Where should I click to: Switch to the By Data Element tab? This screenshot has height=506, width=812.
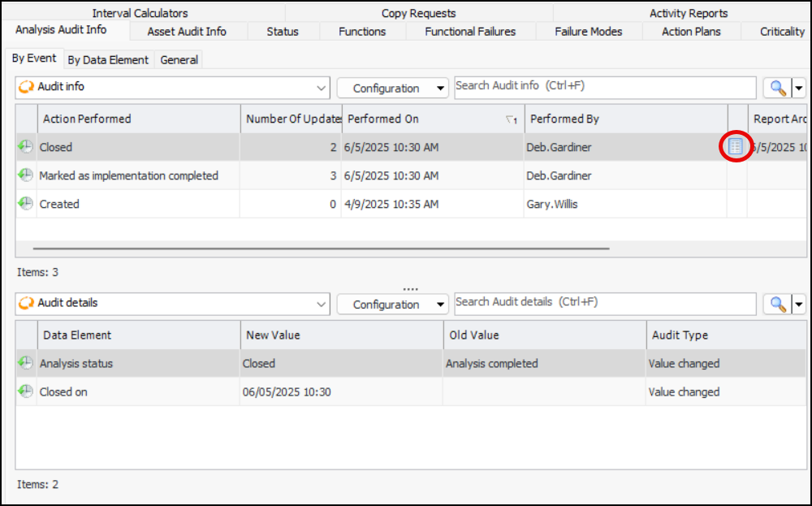[108, 59]
